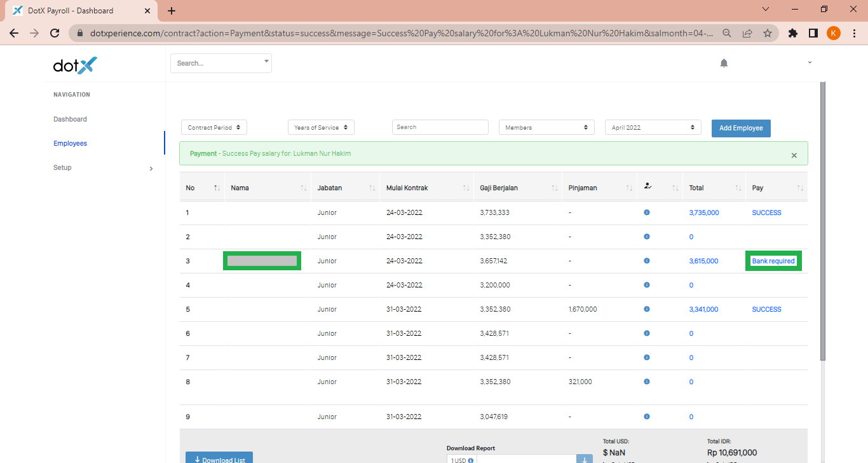Expand the Setup navigation submenu
Image resolution: width=868 pixels, height=463 pixels.
pos(151,169)
